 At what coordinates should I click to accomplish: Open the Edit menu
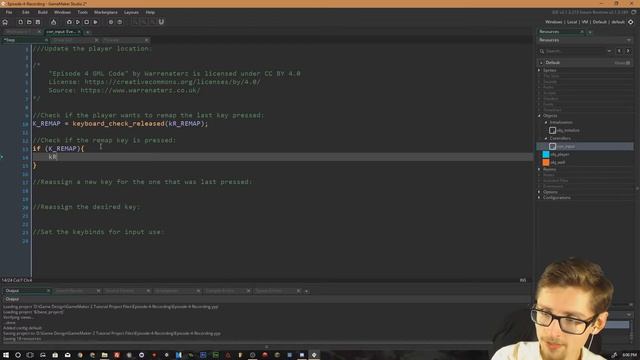point(26,12)
